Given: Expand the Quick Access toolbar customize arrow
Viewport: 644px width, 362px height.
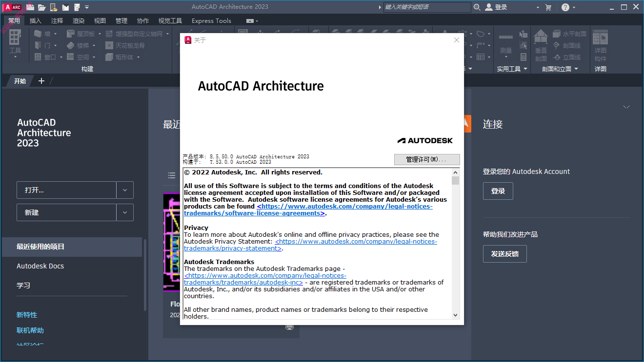Looking at the screenshot, I should tap(87, 7).
